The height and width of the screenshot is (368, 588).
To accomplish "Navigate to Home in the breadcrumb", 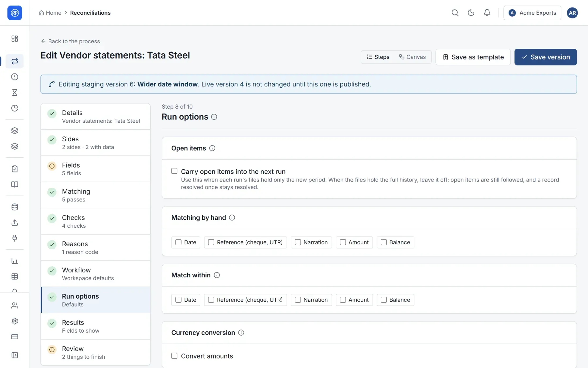I will click(x=50, y=13).
